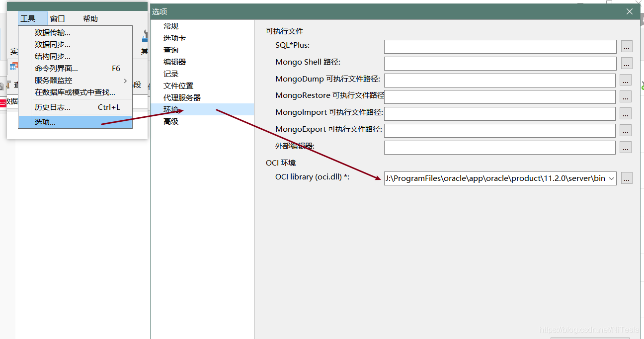This screenshot has width=644, height=339.
Task: Close the 选项 dialog
Action: point(630,11)
